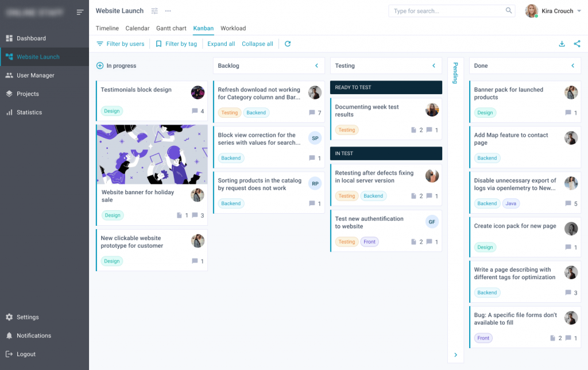Open comments on Testimonials block design card
This screenshot has width=588, height=370.
click(195, 111)
